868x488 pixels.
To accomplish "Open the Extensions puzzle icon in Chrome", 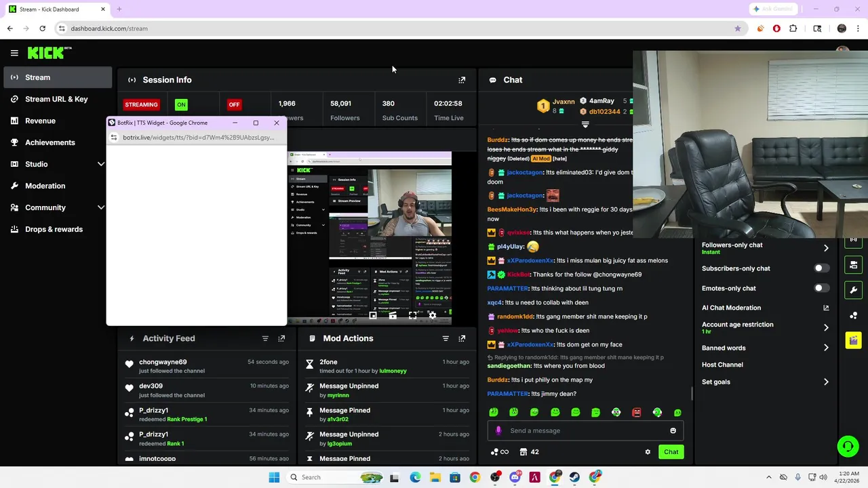I will point(793,28).
